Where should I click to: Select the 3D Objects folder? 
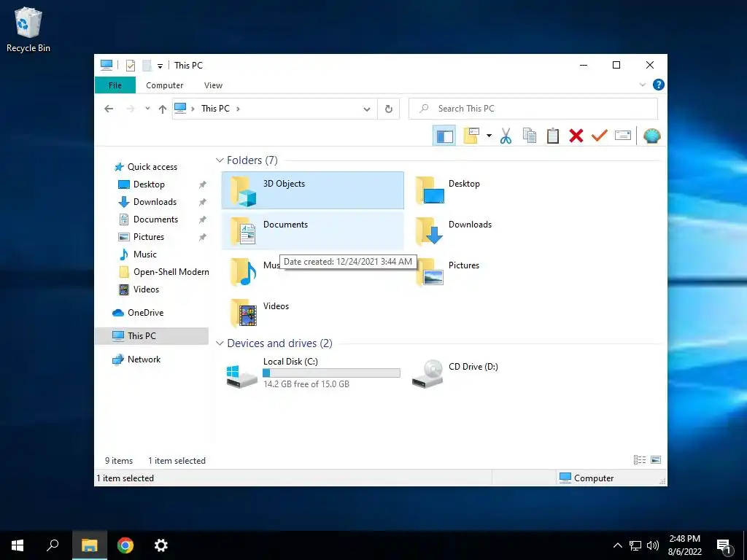point(312,190)
